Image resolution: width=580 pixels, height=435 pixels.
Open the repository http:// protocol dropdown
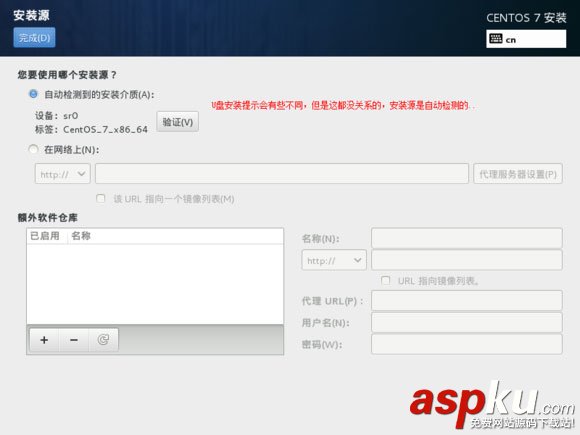334,260
